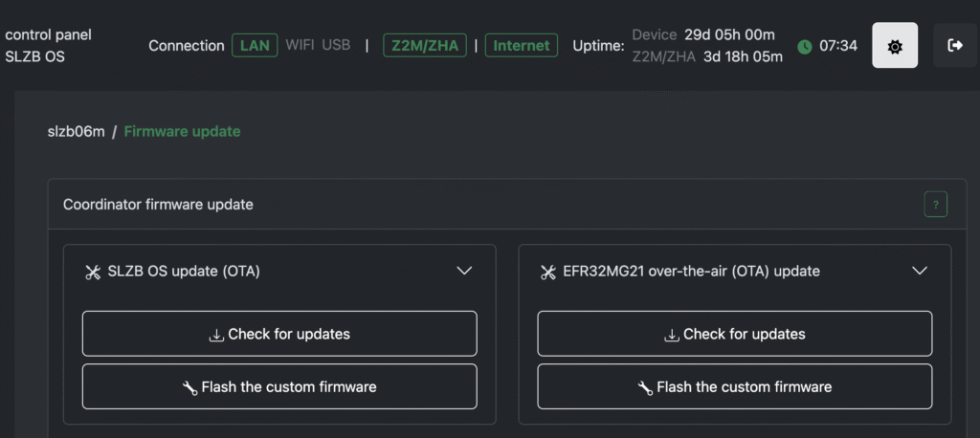Select the WIFI connection indicator
Viewport: 980px width, 438px height.
tap(300, 45)
